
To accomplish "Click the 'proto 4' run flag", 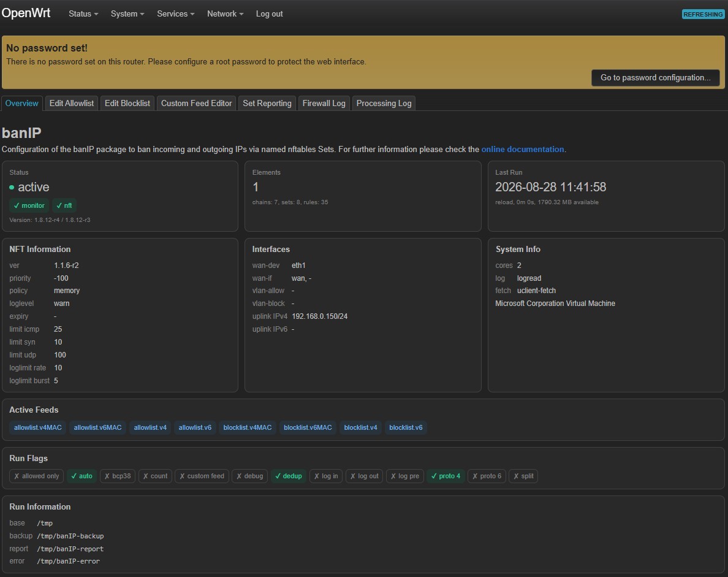I will pos(446,476).
